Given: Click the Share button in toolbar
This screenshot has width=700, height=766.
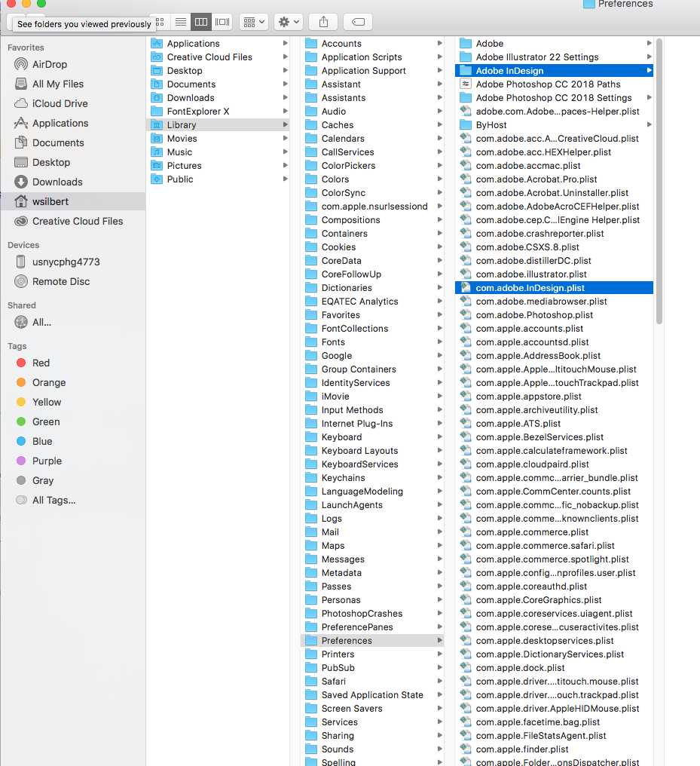Looking at the screenshot, I should tap(324, 22).
